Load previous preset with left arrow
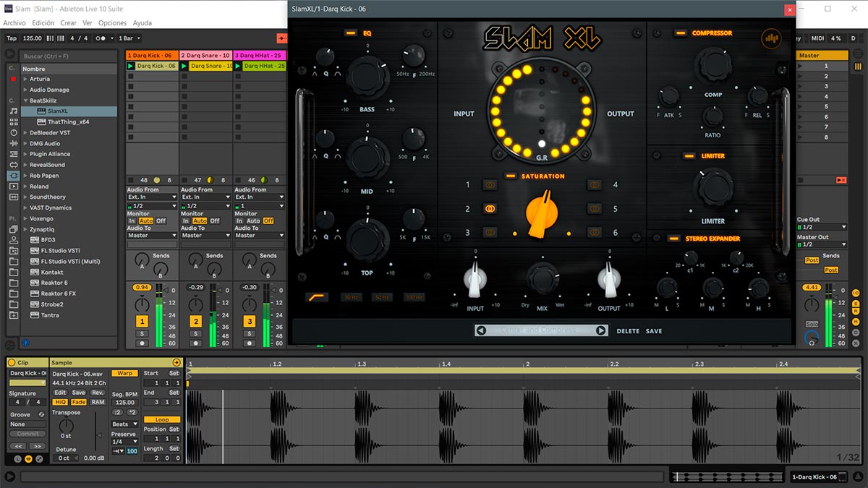Viewport: 868px width, 488px height. pyautogui.click(x=482, y=330)
